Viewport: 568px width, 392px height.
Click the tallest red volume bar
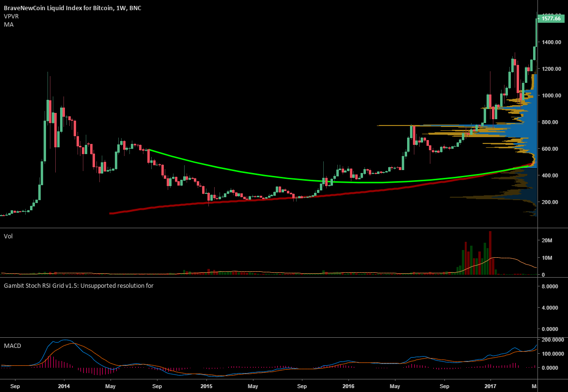point(490,253)
